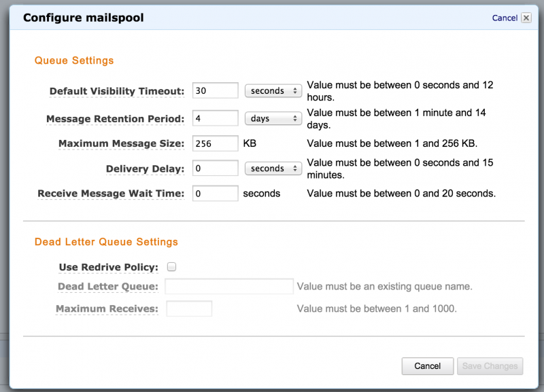Close the Configure mailspool dialog with X
Viewport: 544px width, 392px height.
click(526, 18)
